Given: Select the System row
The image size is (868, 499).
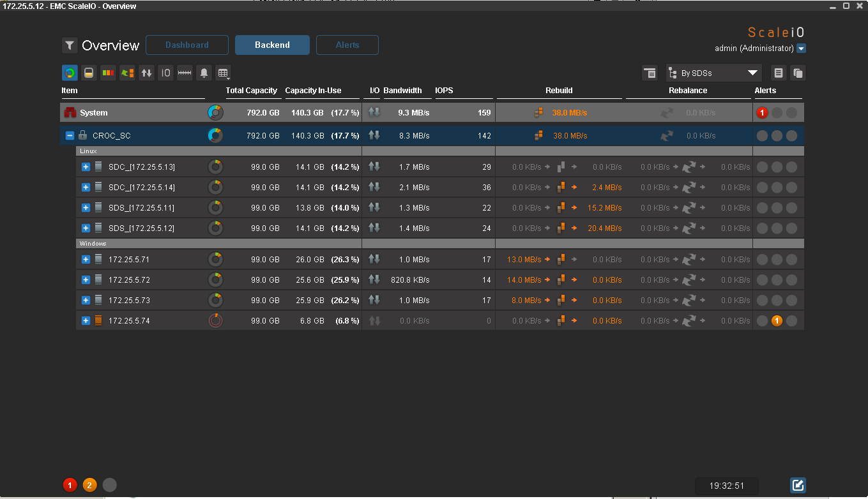Looking at the screenshot, I should point(432,113).
